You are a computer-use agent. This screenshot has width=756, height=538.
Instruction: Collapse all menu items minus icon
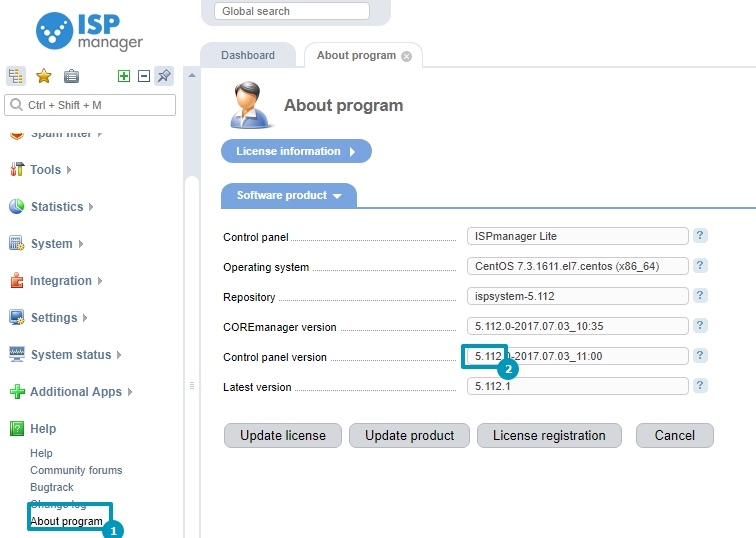[144, 76]
